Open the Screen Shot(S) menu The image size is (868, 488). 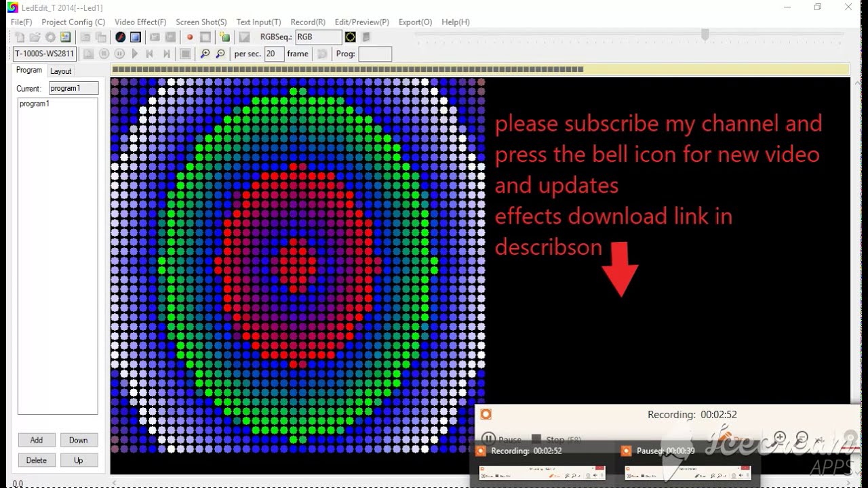[x=201, y=22]
